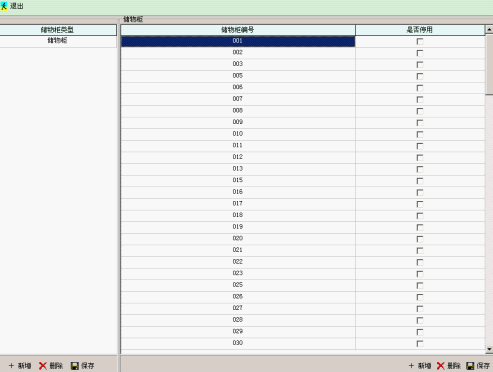Image resolution: width=493 pixels, height=372 pixels.
Task: Toggle the disabled checkbox for locker 030
Action: (420, 343)
